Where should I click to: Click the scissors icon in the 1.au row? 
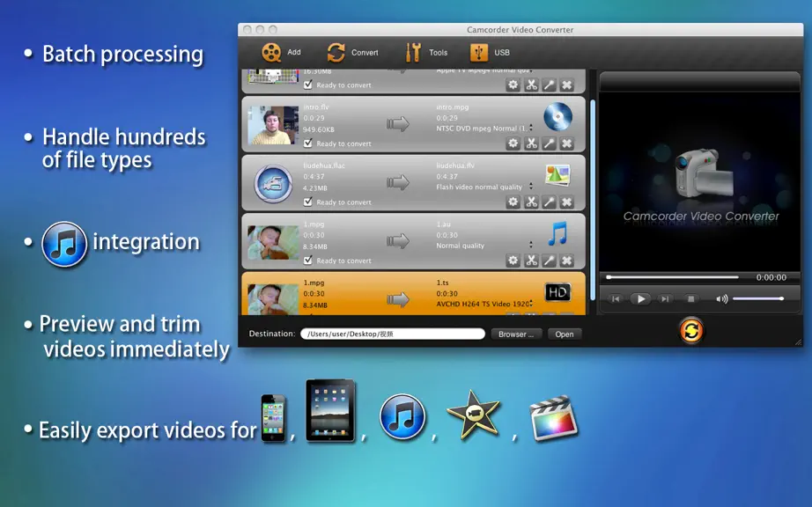tap(531, 261)
